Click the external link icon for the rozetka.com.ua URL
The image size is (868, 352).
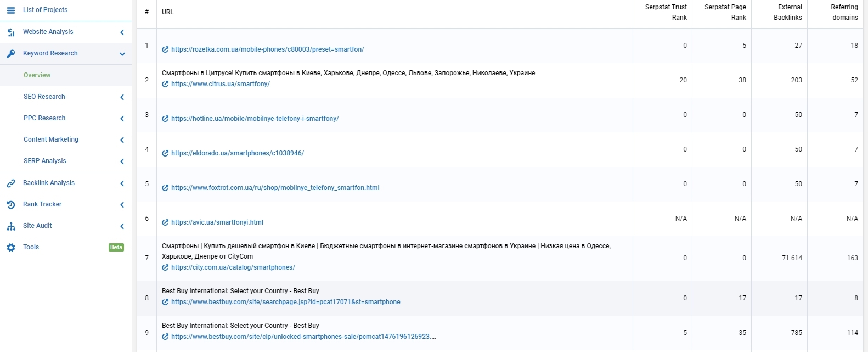pyautogui.click(x=165, y=49)
